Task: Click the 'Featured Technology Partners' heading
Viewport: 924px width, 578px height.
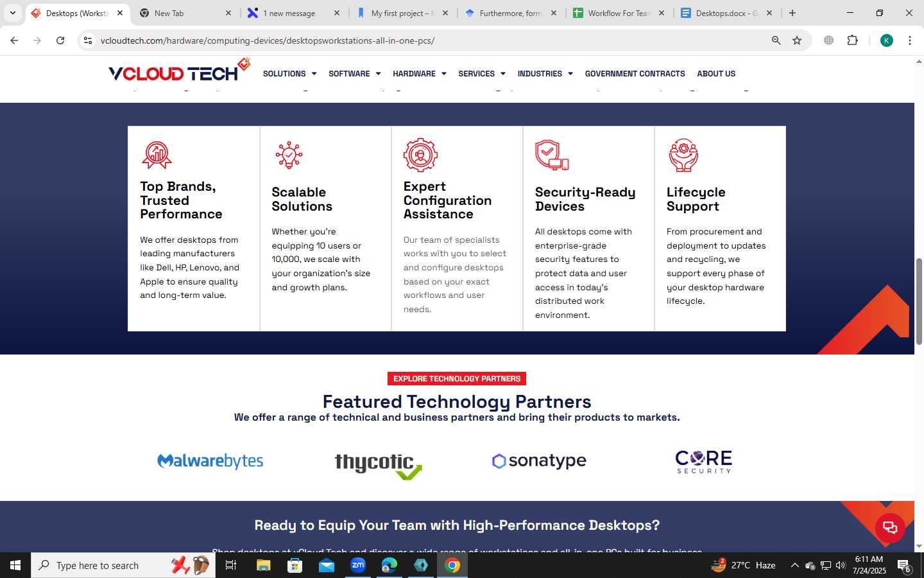Action: 457,401
